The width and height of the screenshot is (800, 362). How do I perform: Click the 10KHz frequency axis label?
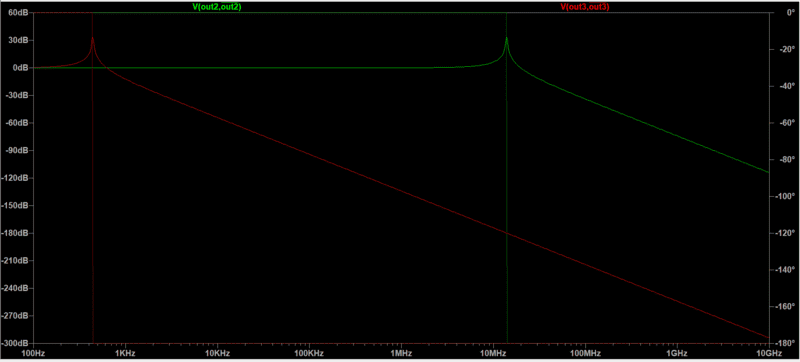tap(217, 353)
